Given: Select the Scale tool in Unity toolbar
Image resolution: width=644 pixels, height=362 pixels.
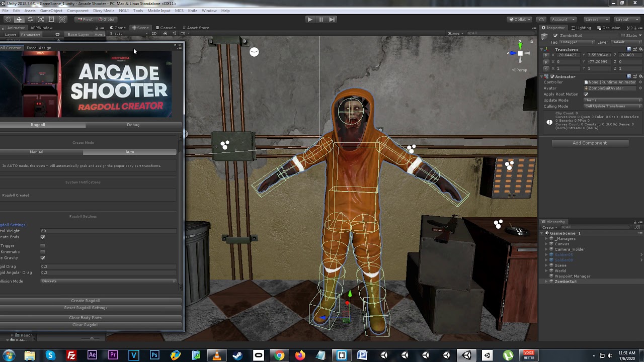Looking at the screenshot, I should coord(41,19).
